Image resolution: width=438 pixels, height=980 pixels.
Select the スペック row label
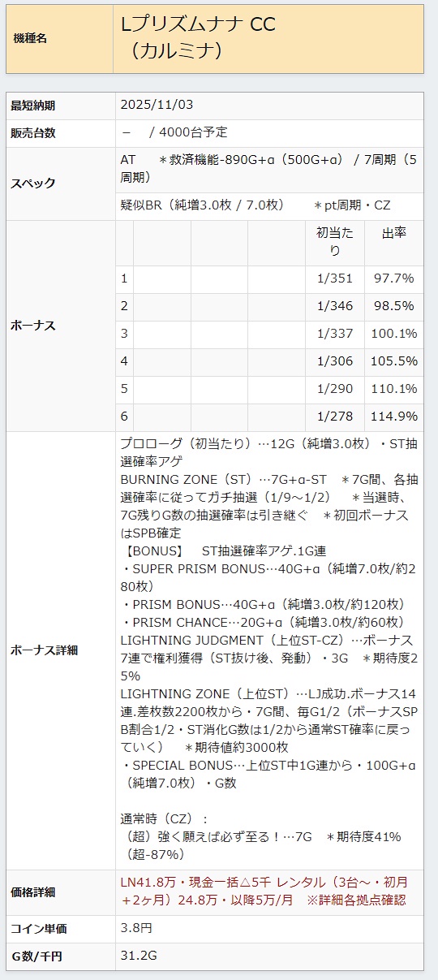click(x=33, y=183)
